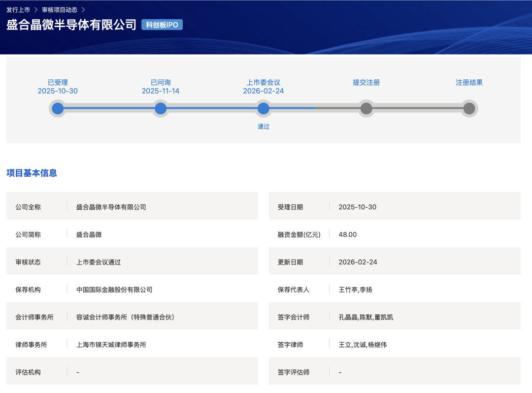Click the 已受理 timeline node

click(58, 108)
